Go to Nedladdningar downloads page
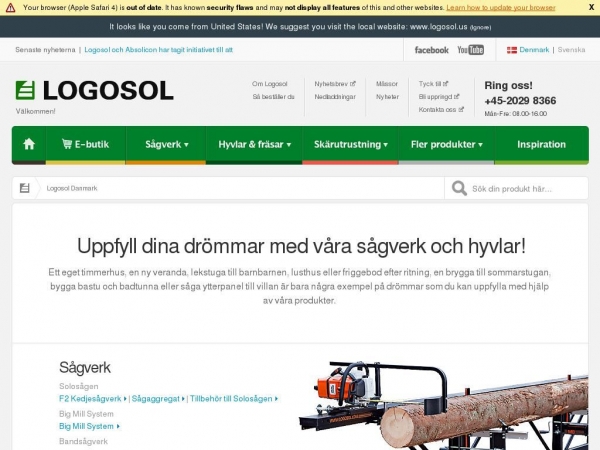Screen dimensions: 600x450 (335, 97)
